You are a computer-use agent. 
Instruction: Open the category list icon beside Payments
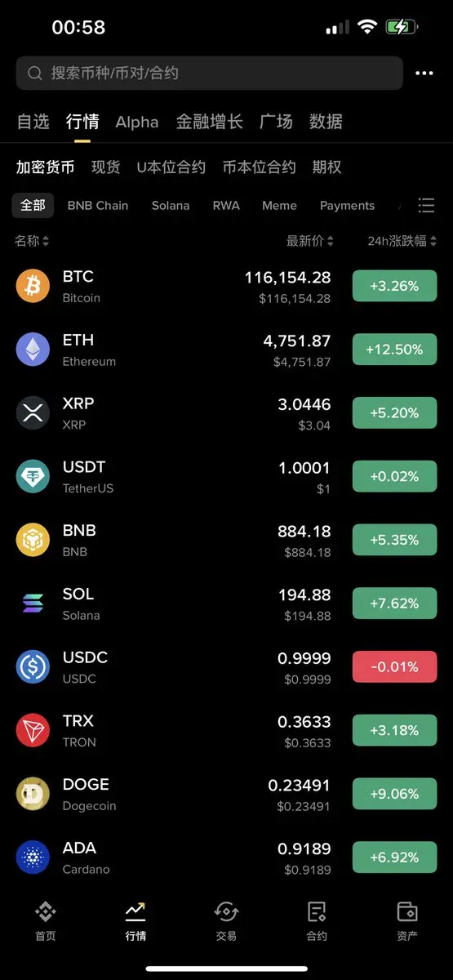point(426,205)
